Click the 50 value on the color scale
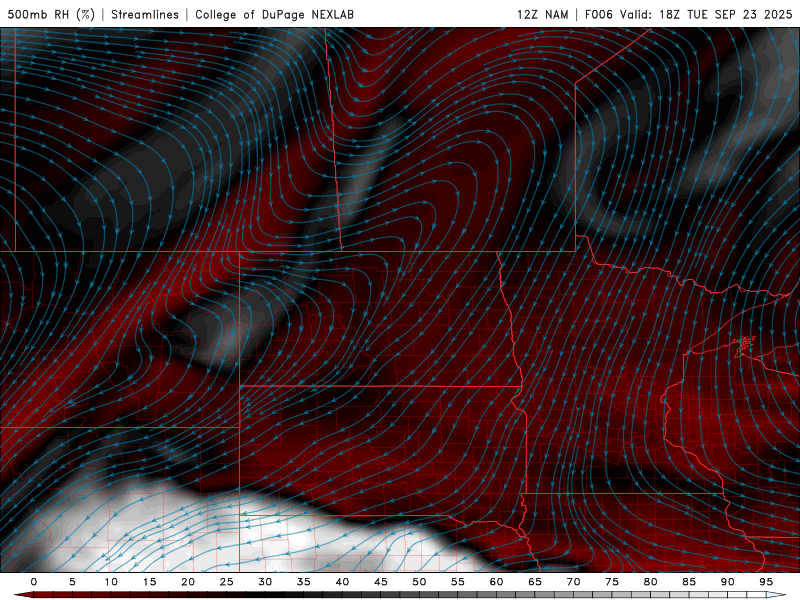The height and width of the screenshot is (600, 800). 419,582
